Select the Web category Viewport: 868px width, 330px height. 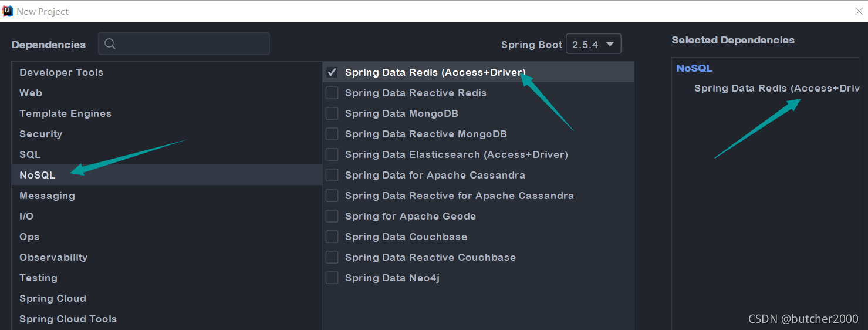click(31, 93)
